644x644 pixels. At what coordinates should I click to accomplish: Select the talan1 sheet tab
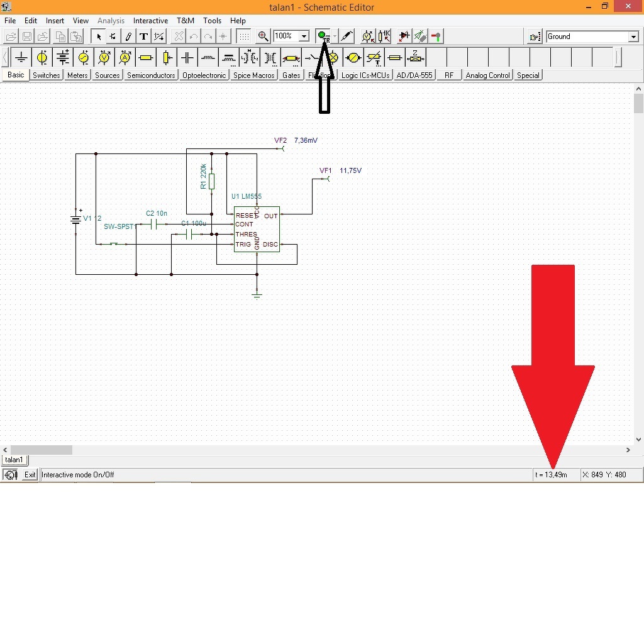tap(14, 460)
